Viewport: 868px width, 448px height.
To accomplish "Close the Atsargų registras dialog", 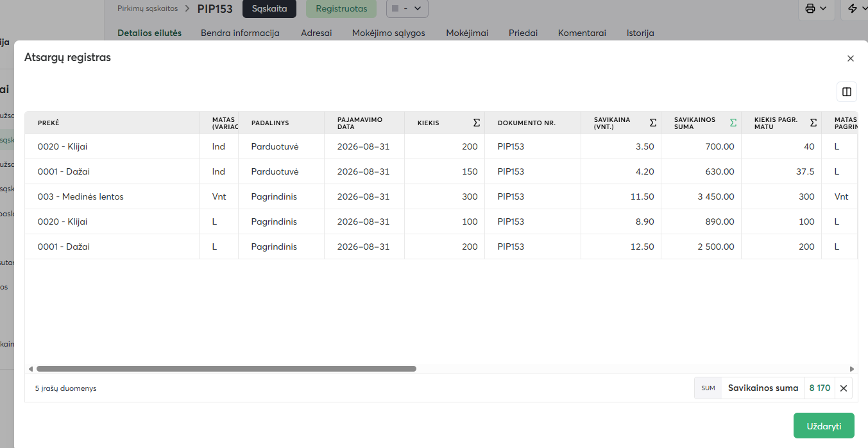I will (x=851, y=58).
